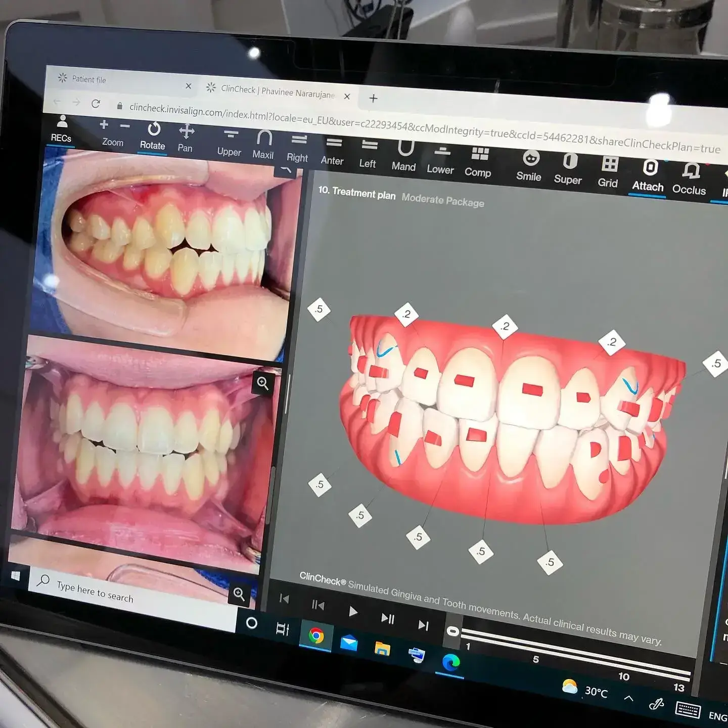Select the Pan tool
Screen dimensions: 728x728
pos(186,138)
